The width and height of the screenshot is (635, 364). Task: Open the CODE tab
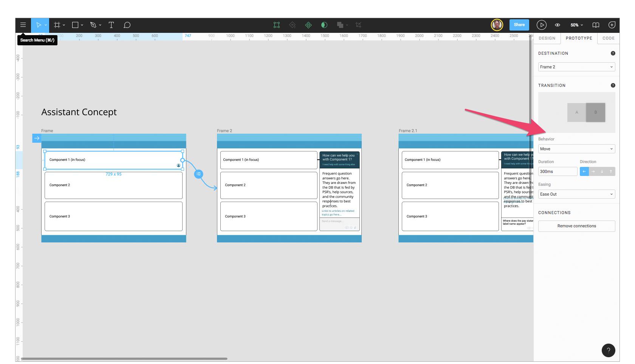(608, 38)
